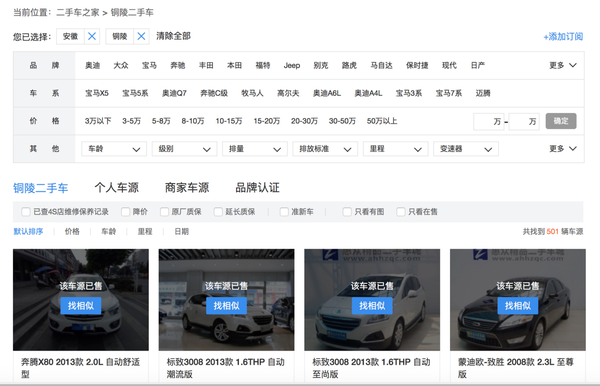
Task: Remove the 铜陵 filter with its X
Action: [x=141, y=36]
